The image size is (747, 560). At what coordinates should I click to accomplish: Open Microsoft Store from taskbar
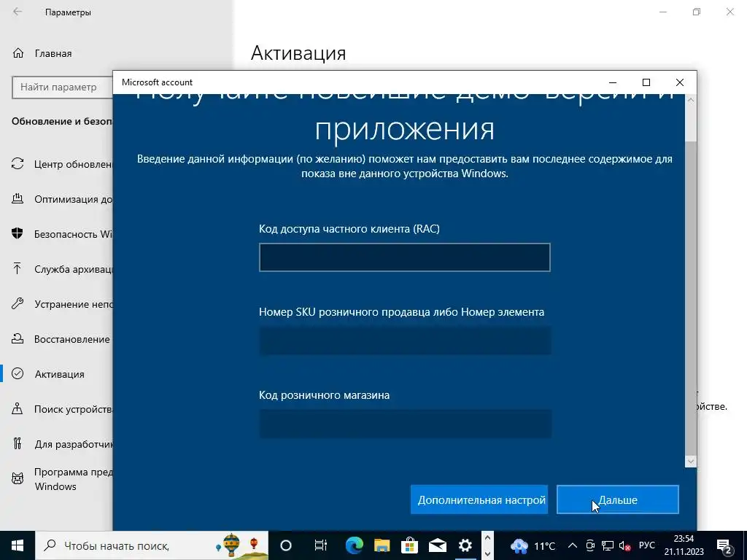click(410, 545)
